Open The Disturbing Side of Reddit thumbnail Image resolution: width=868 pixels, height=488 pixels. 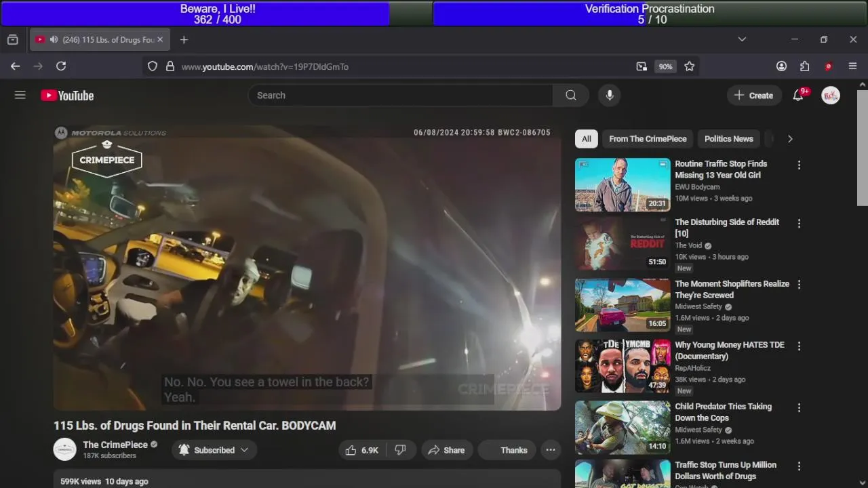click(x=623, y=243)
